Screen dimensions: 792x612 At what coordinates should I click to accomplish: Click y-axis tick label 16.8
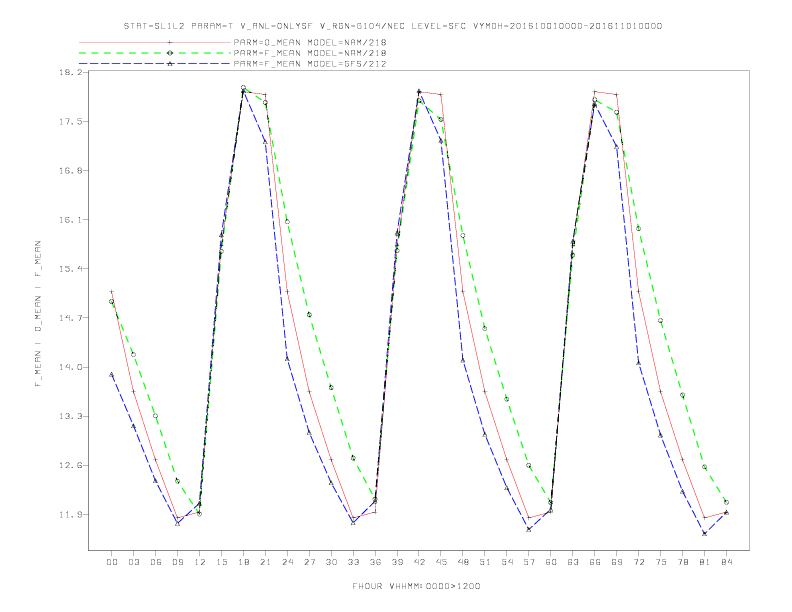click(x=70, y=171)
